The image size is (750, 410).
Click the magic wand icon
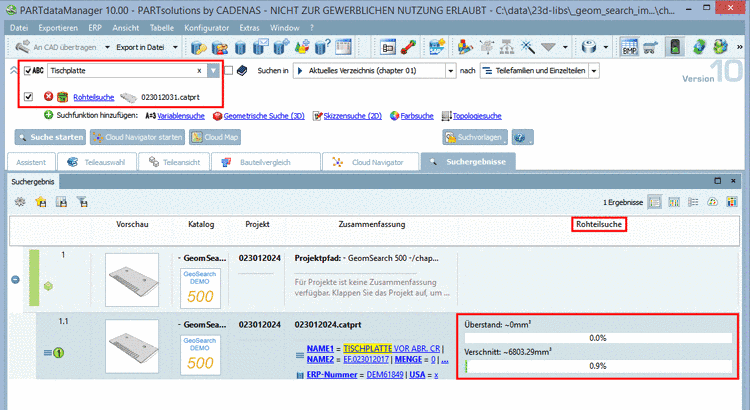coord(528,47)
